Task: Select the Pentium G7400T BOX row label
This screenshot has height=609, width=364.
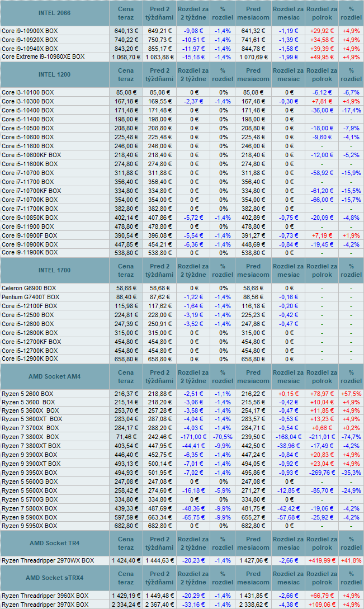Action: click(30, 297)
